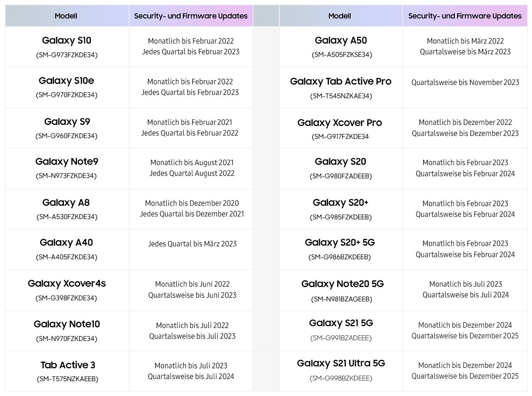
Task: Select the Galaxy Note10 update schedule
Action: pos(192,331)
